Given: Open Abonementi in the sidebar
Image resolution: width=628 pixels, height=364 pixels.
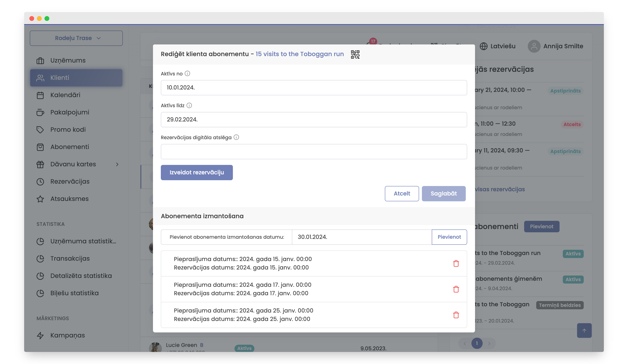Looking at the screenshot, I should (69, 147).
